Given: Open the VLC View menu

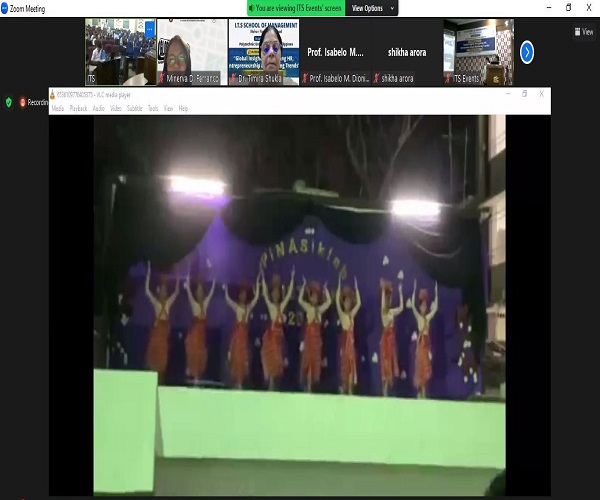Looking at the screenshot, I should pyautogui.click(x=168, y=109).
